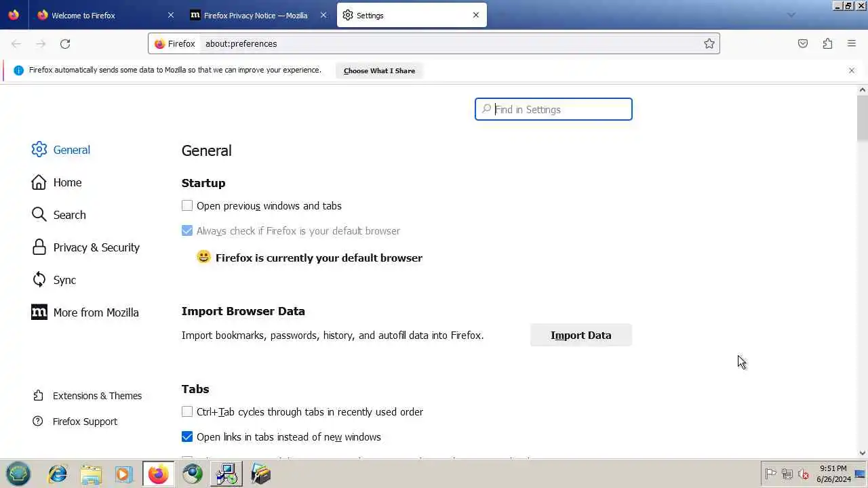The width and height of the screenshot is (868, 488).
Task: Click the Import Data button
Action: coord(581,335)
